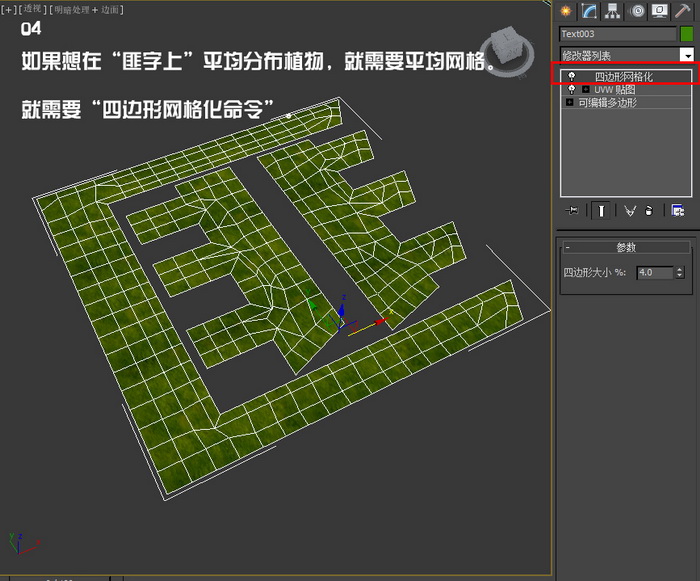Open Configure Modifier Sets icon

(678, 210)
